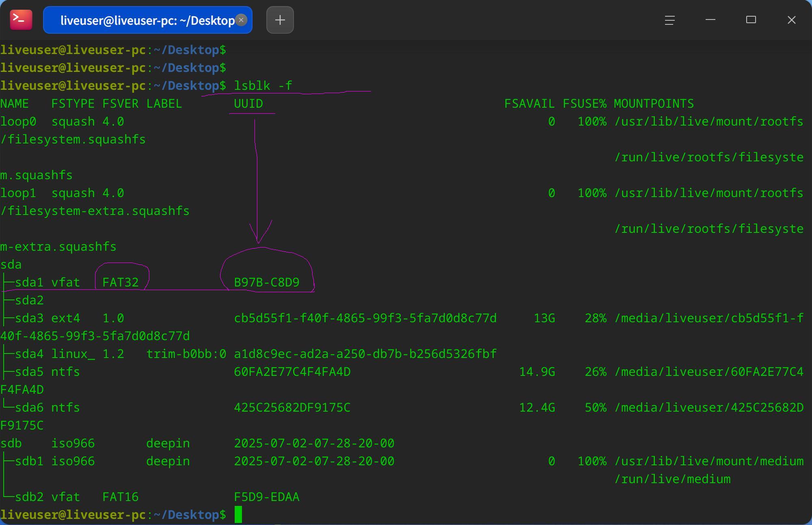Minimize the terminal window
The height and width of the screenshot is (525, 812).
click(x=710, y=20)
